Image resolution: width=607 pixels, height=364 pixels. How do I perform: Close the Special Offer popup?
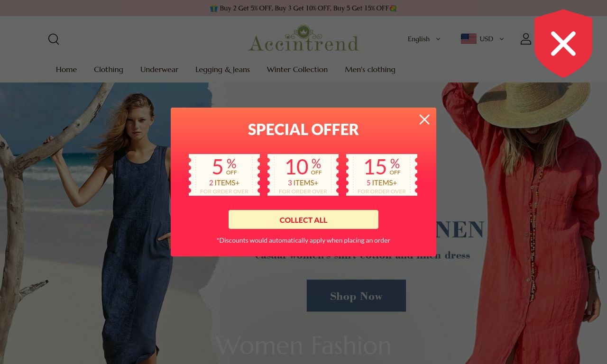pyautogui.click(x=424, y=119)
